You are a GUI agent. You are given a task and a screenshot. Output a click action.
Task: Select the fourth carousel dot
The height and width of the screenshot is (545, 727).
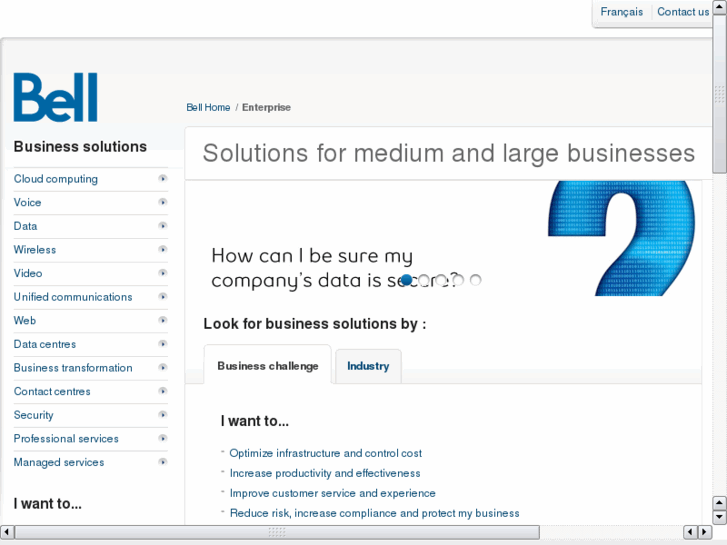[458, 280]
